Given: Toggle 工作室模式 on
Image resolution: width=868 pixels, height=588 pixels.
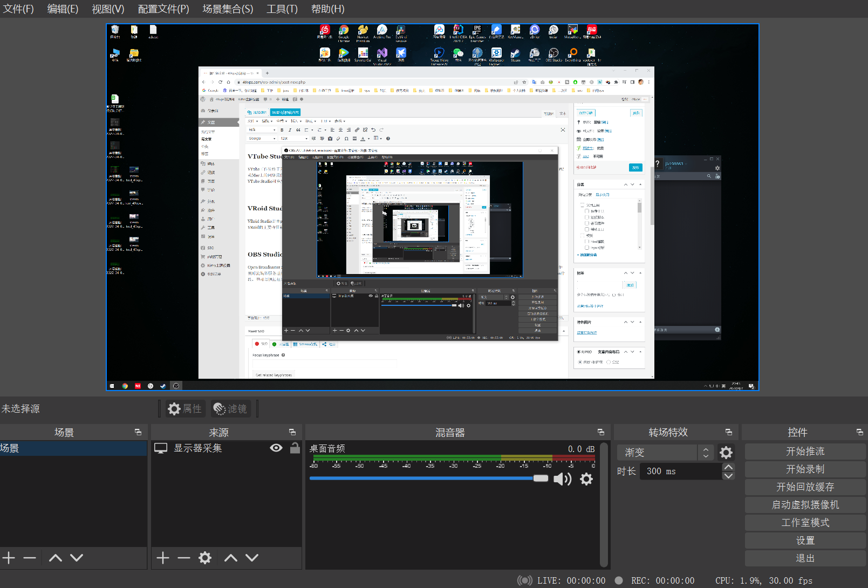Looking at the screenshot, I should [x=805, y=523].
